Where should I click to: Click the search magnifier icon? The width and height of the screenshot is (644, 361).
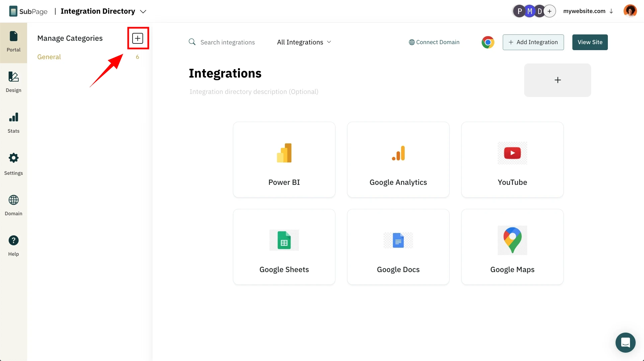coord(192,42)
